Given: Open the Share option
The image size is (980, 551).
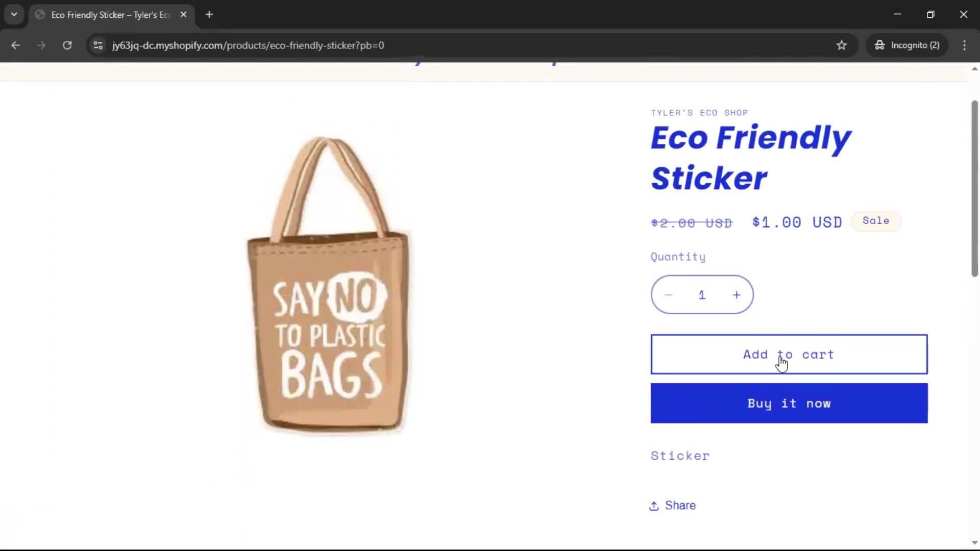Looking at the screenshot, I should pos(673,506).
